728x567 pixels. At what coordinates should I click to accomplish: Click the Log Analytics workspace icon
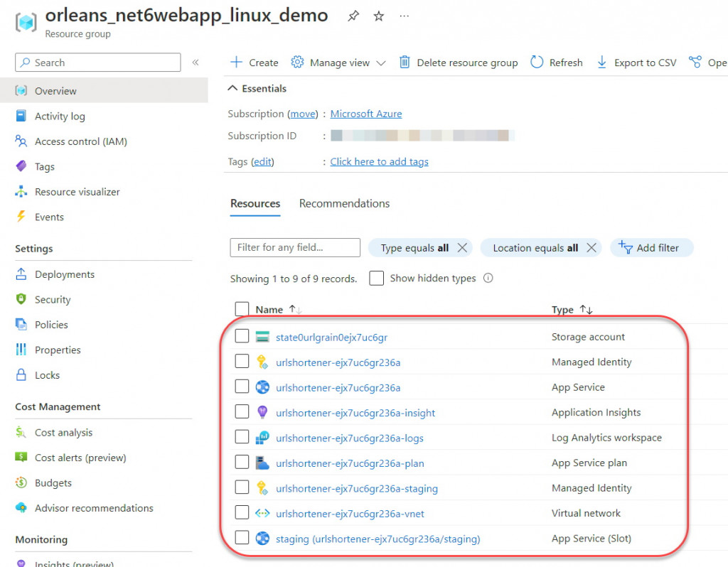[262, 437]
